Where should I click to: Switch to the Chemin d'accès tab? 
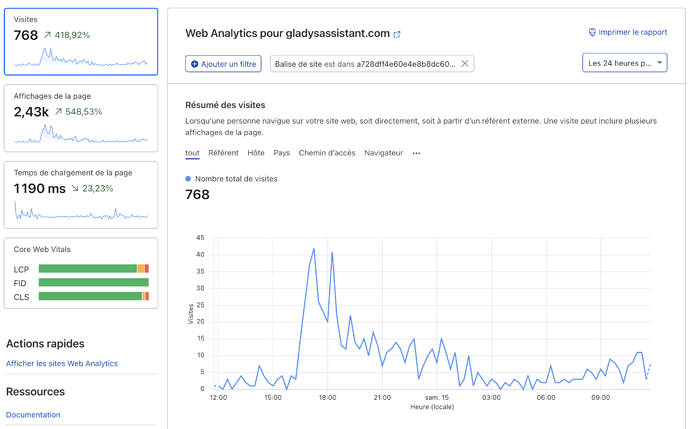(x=327, y=153)
